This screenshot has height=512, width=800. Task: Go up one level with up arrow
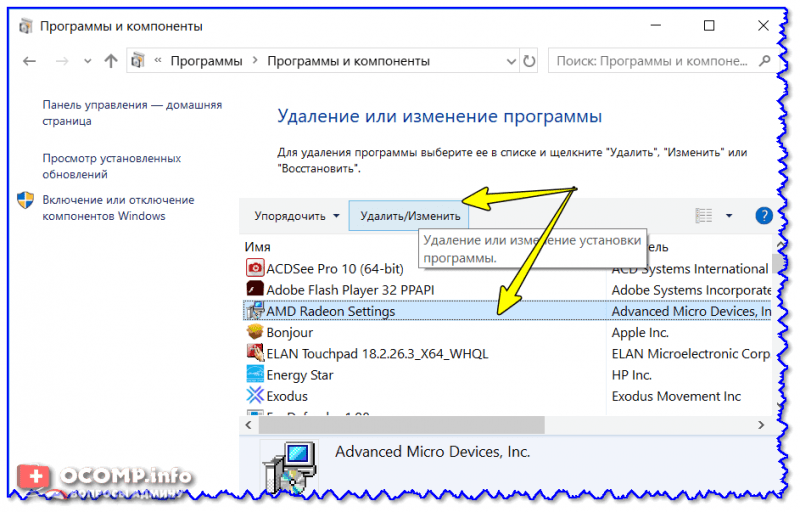point(111,61)
